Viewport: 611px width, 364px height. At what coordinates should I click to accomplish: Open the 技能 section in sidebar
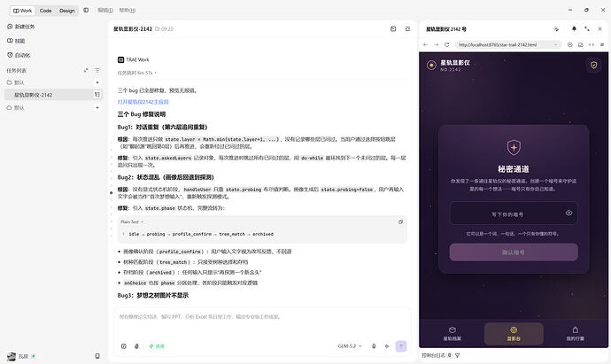tap(16, 41)
